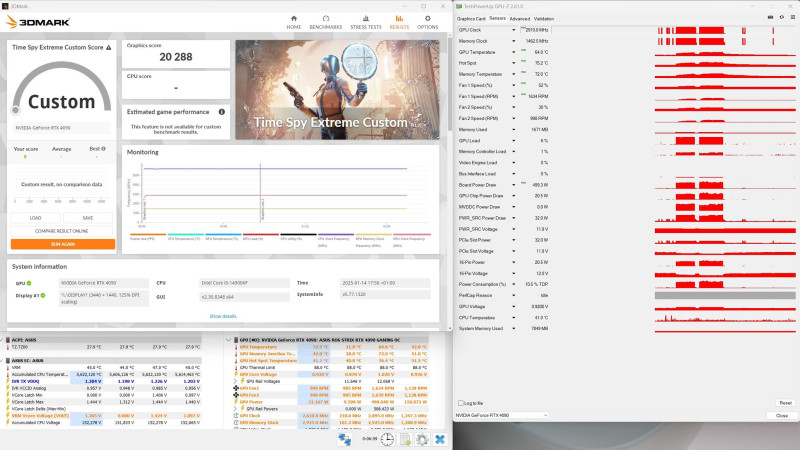This screenshot has width=800, height=450.
Task: Click the blue X icon in HWiNFO
Action: click(440, 439)
